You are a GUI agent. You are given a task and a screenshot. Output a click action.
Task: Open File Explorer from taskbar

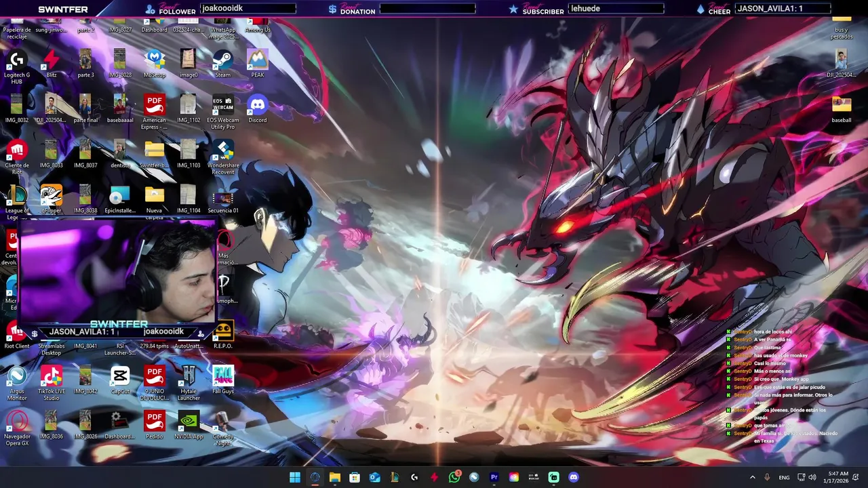[x=335, y=477]
